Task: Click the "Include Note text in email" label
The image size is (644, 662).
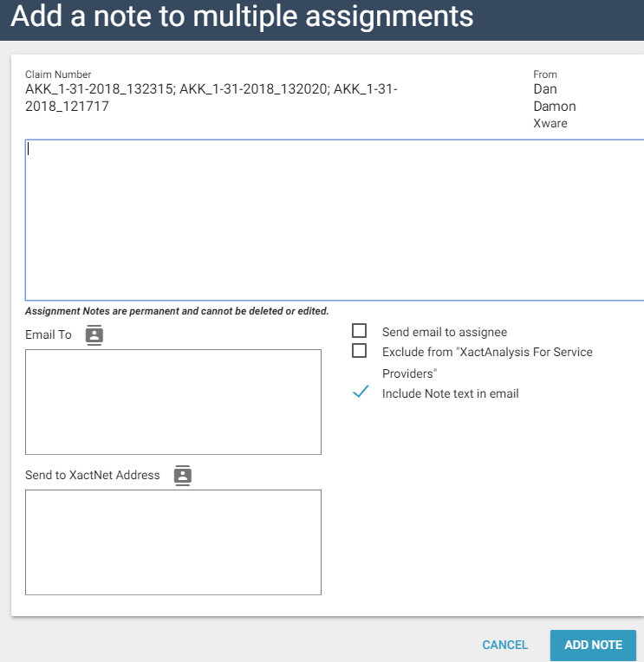Action: pyautogui.click(x=450, y=393)
